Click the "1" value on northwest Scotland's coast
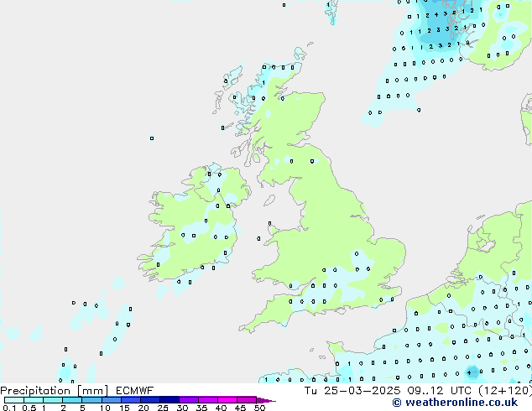 tap(263, 82)
